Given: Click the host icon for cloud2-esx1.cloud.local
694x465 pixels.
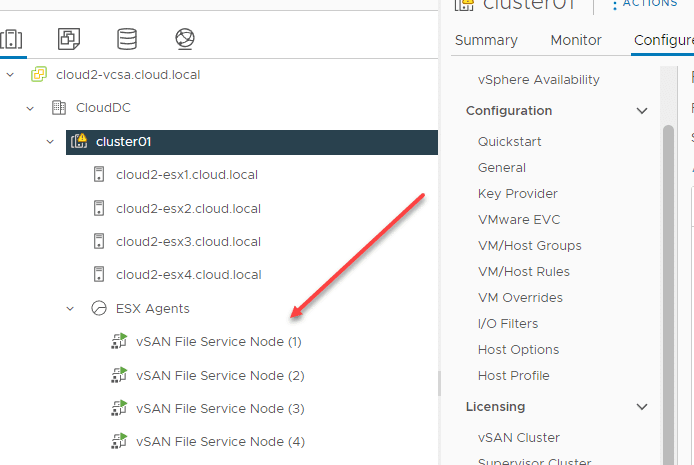Looking at the screenshot, I should 99,174.
